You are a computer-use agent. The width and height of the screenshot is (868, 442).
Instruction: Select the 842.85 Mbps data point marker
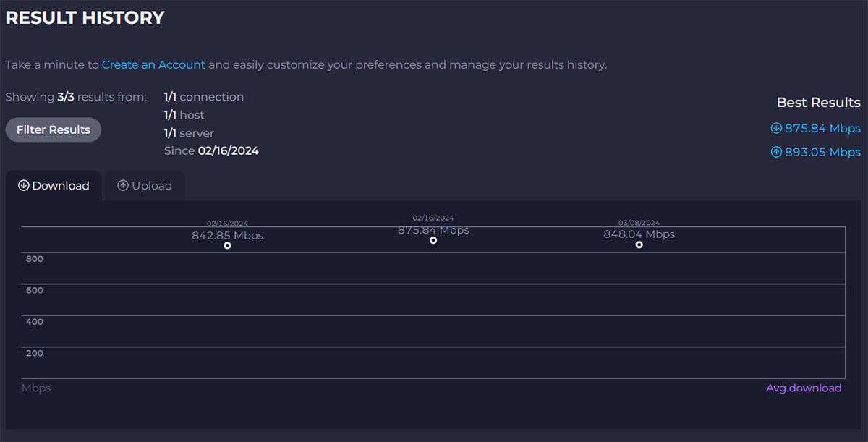click(x=227, y=245)
